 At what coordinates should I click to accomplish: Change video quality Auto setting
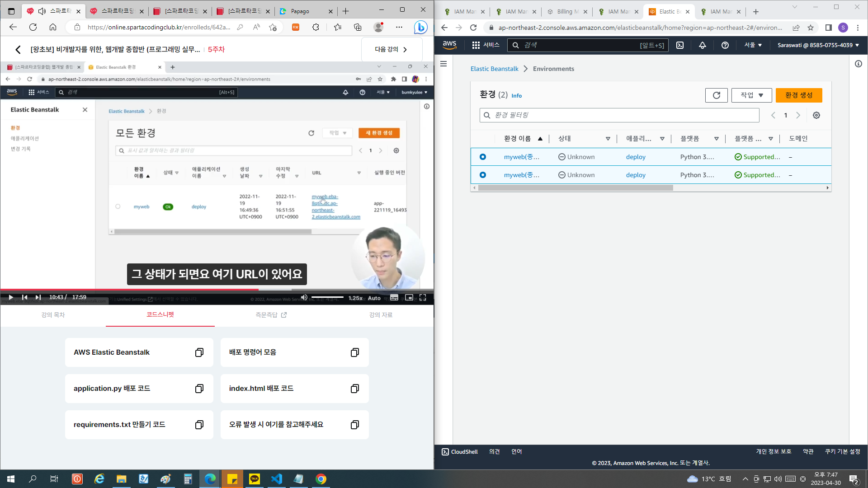[x=374, y=298]
